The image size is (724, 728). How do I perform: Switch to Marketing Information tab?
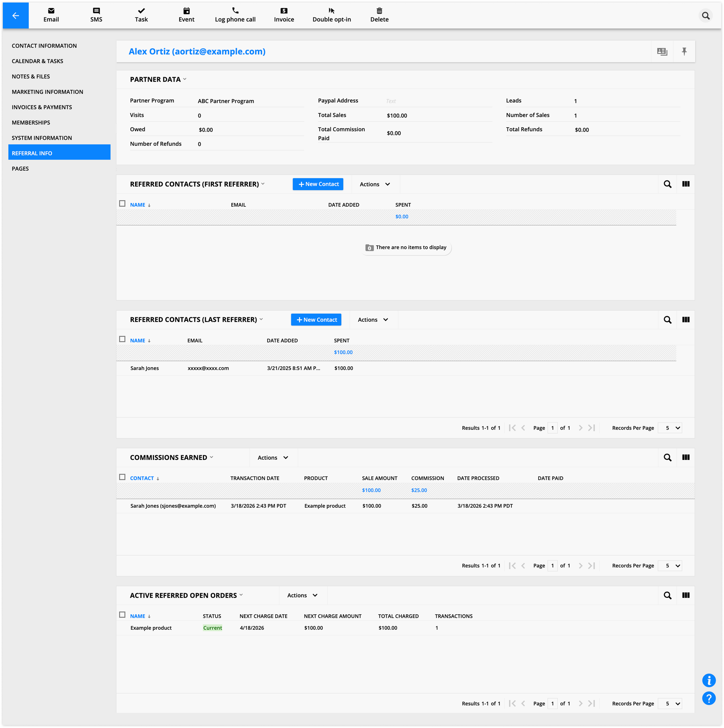(x=47, y=92)
